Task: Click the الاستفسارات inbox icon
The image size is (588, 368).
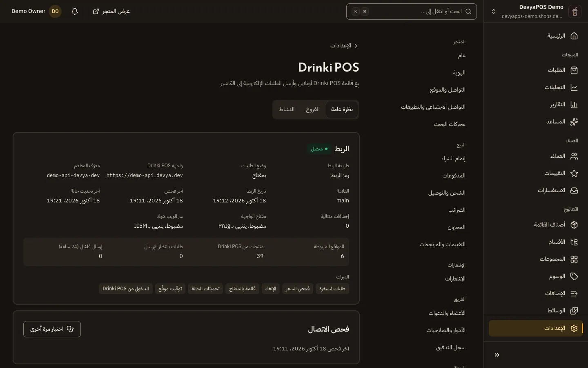Action: (574, 191)
